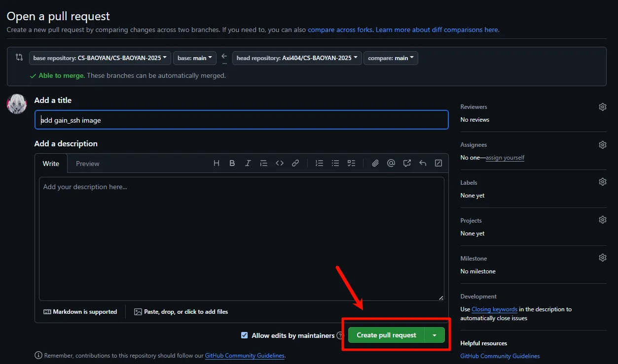Insert a code snippet with the code icon
The image size is (618, 364).
[280, 164]
